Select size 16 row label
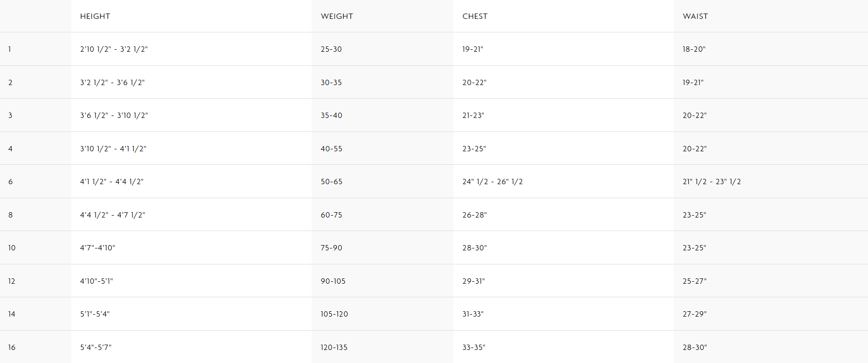Viewport: 868px width, 363px height. [x=12, y=348]
